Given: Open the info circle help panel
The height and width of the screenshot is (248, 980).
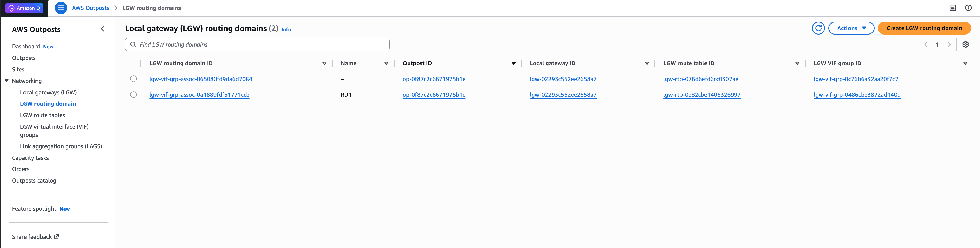Looking at the screenshot, I should click(968, 8).
